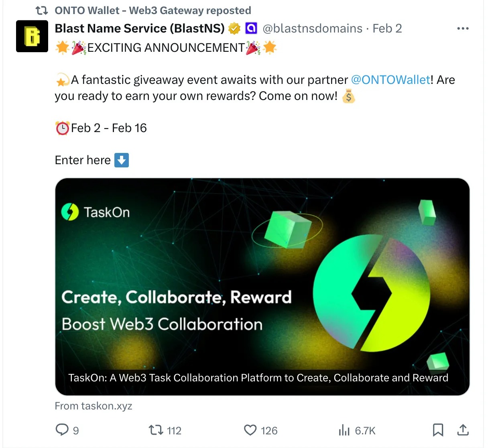
Task: Click the Blast Name Service (BlastNS) name
Action: point(140,29)
